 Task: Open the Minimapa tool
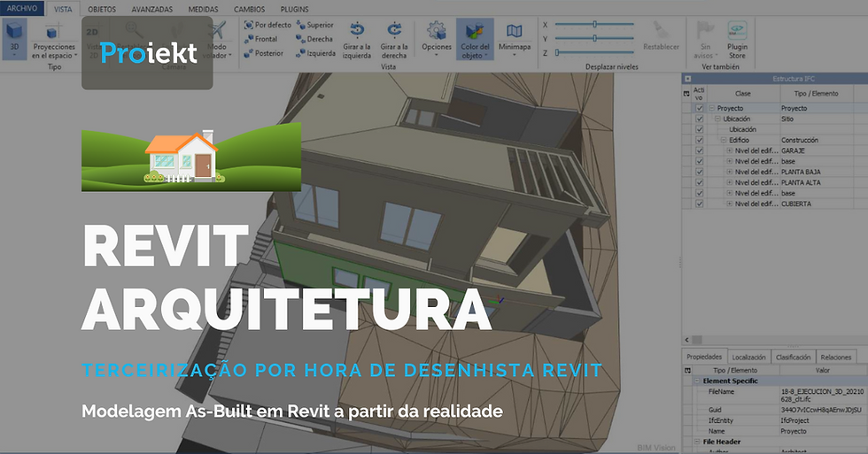tap(515, 39)
